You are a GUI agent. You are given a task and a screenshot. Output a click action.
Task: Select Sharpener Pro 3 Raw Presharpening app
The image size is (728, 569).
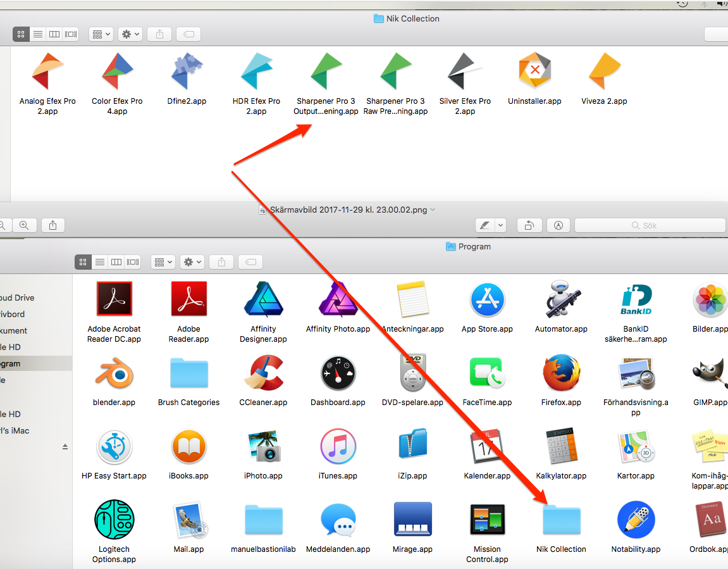point(395,72)
